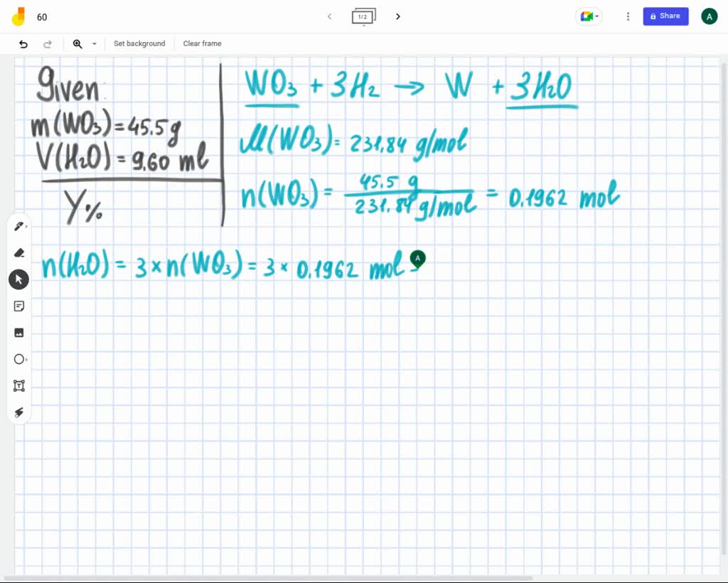Select the Eraser tool
728x583 pixels.
click(x=19, y=252)
